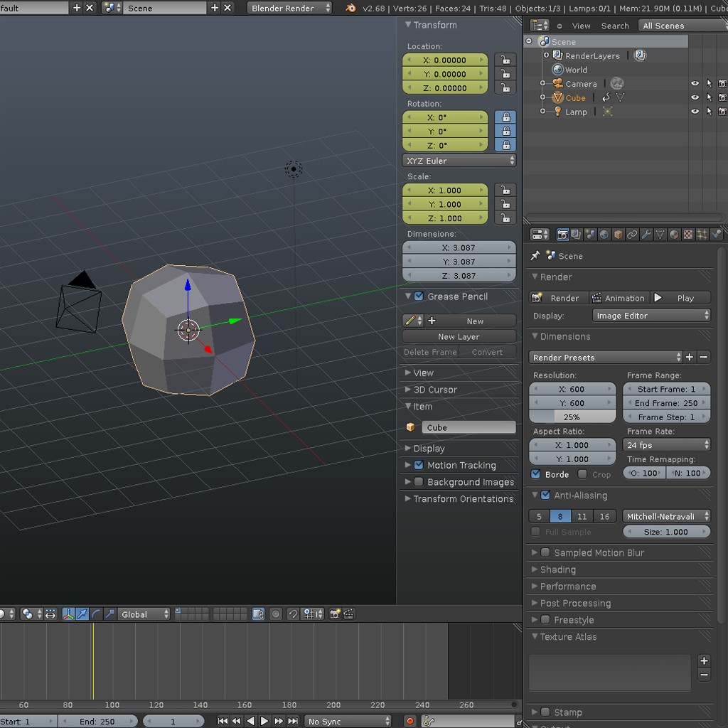
Task: Click the New Layer button
Action: coord(459,337)
